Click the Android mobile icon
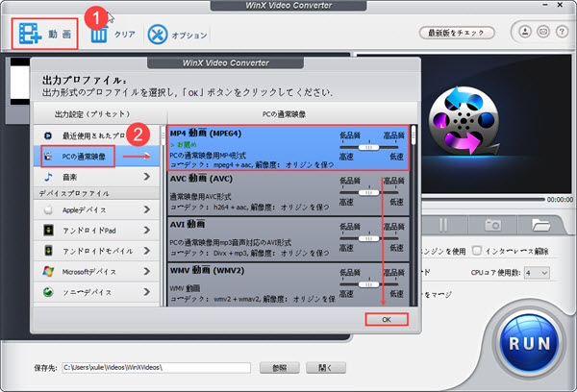Viewport: 577px width, 392px height. click(x=48, y=251)
